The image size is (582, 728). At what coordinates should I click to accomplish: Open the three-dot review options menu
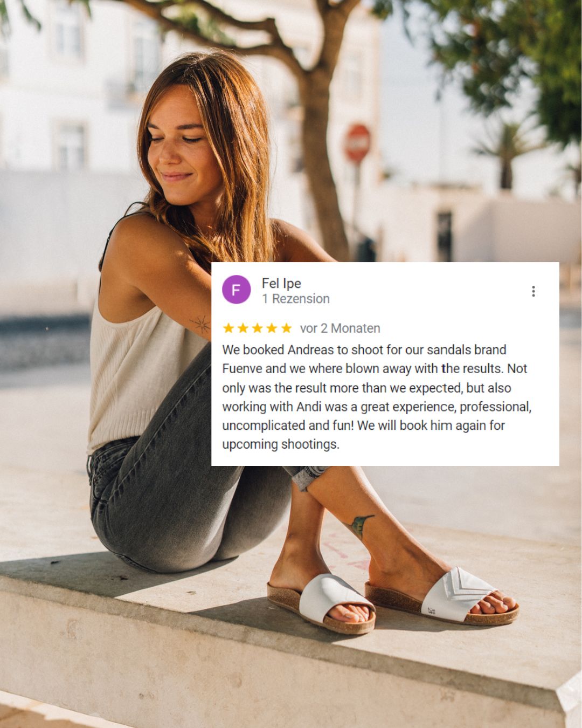[x=533, y=291]
